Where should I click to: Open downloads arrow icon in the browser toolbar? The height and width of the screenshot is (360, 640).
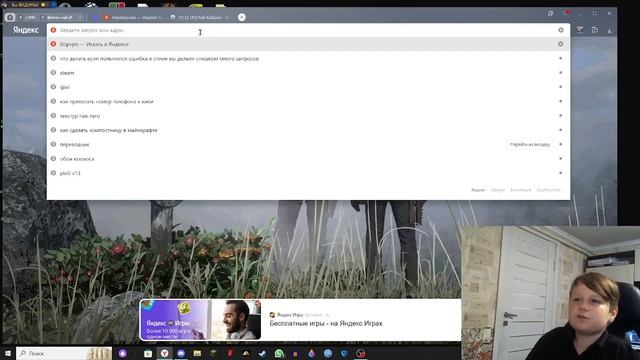tap(609, 30)
